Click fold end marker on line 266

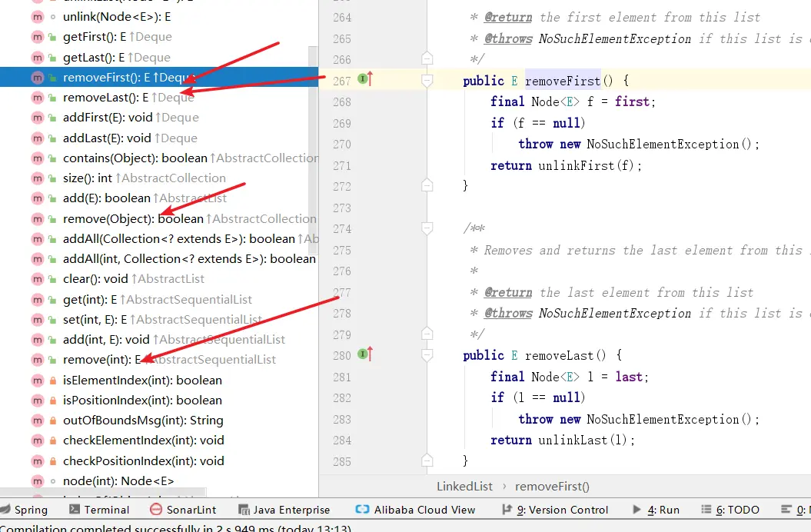point(427,58)
